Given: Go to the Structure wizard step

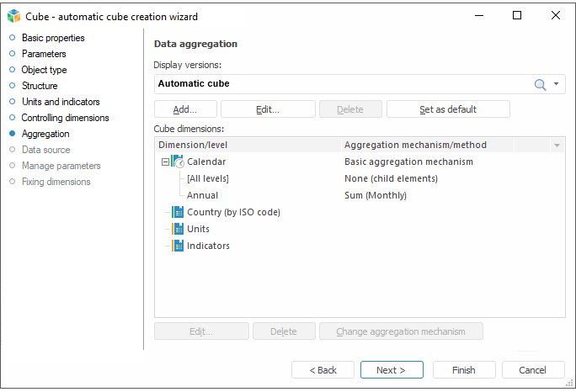Looking at the screenshot, I should pyautogui.click(x=40, y=86).
